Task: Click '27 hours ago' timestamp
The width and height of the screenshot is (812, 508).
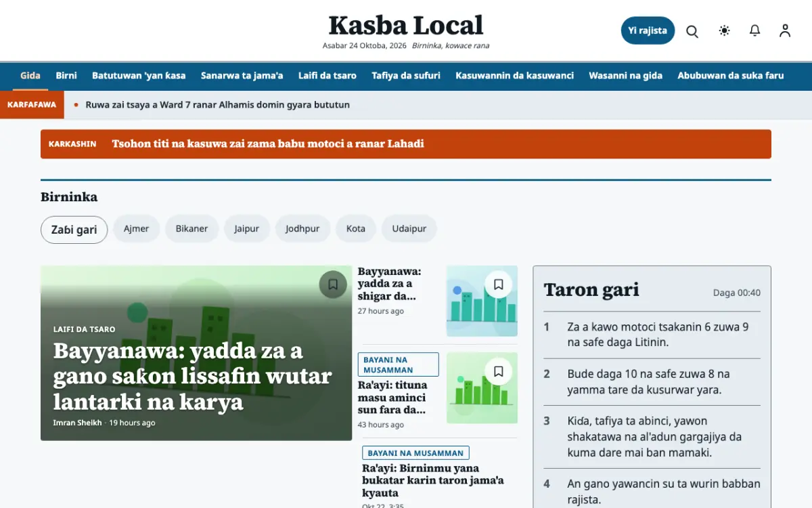Action: click(x=381, y=311)
